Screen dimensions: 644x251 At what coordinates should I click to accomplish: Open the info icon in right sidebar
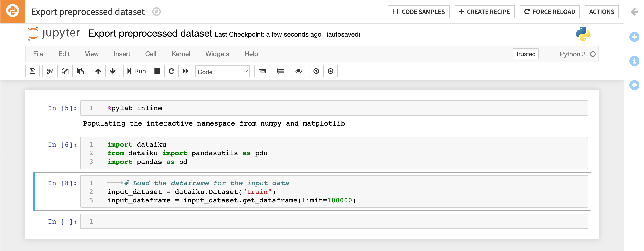click(634, 61)
